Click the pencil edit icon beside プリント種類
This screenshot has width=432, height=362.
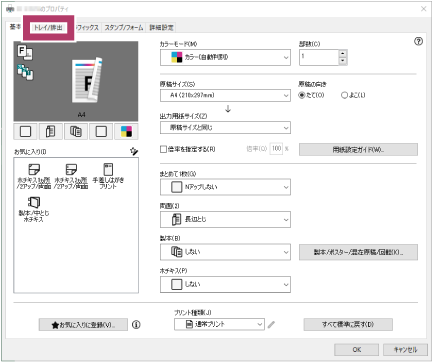tap(271, 324)
